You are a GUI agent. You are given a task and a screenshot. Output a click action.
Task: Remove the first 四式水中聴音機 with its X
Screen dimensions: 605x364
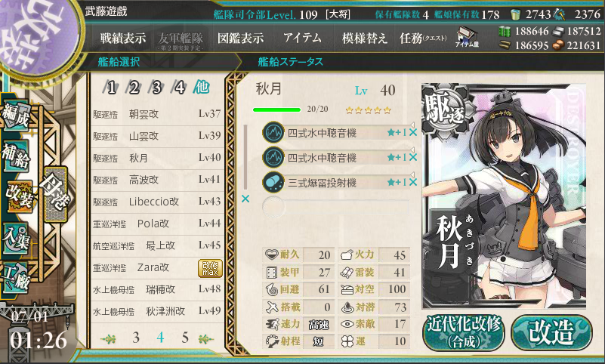click(x=413, y=133)
